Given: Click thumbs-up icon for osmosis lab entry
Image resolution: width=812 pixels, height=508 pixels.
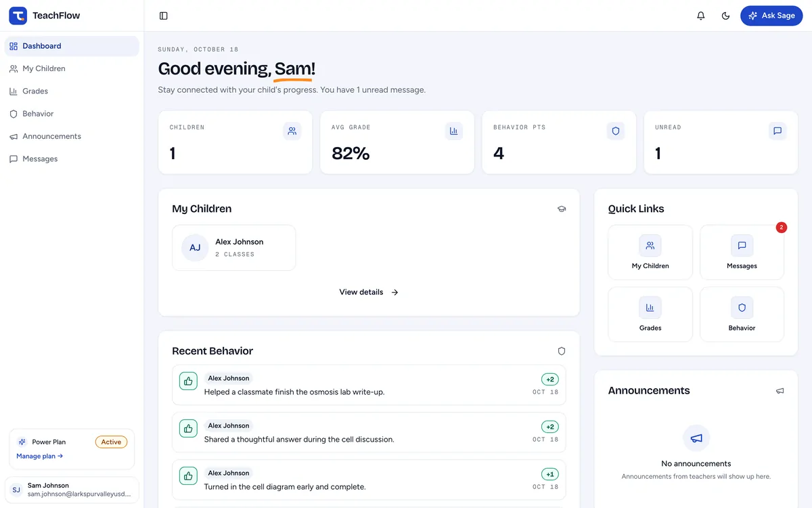Looking at the screenshot, I should (188, 381).
